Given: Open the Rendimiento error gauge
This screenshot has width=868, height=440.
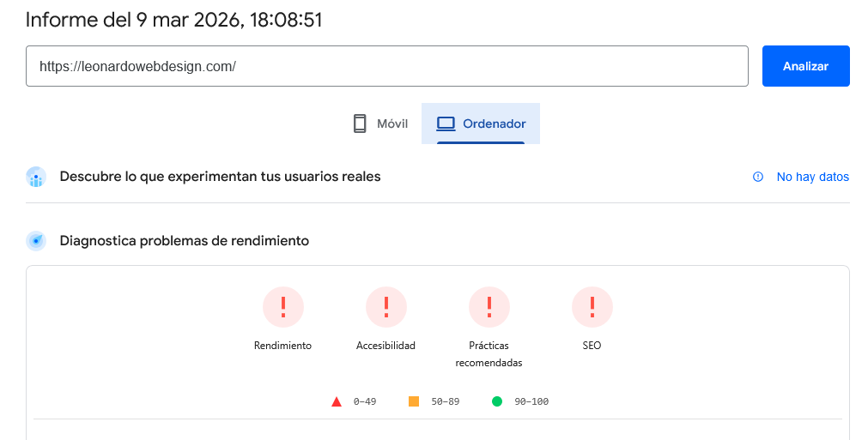Looking at the screenshot, I should click(282, 307).
